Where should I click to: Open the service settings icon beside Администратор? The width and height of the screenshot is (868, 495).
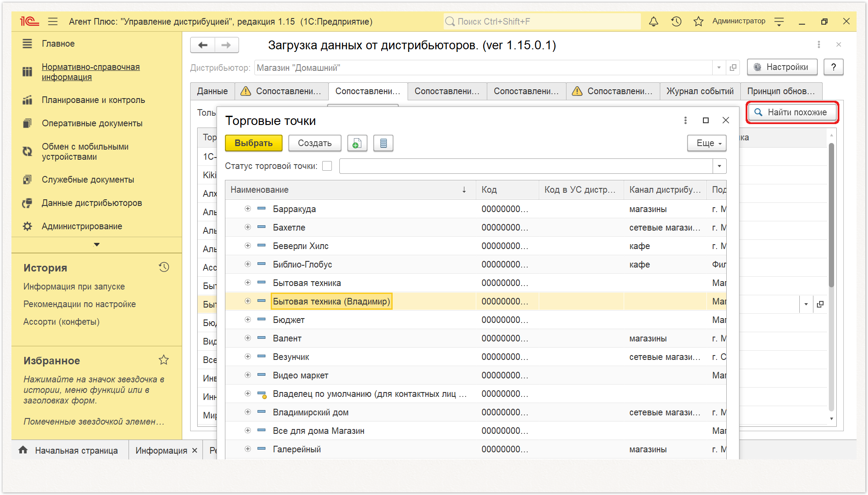pos(779,21)
